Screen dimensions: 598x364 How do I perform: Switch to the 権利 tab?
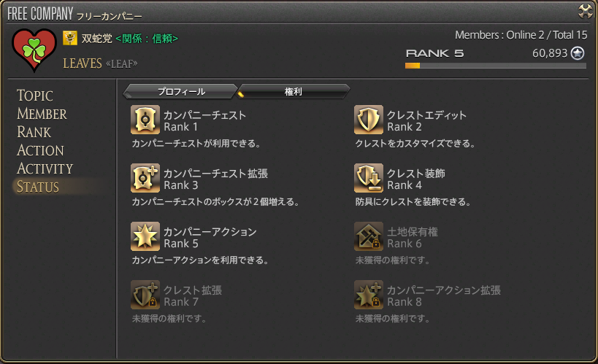click(x=293, y=91)
